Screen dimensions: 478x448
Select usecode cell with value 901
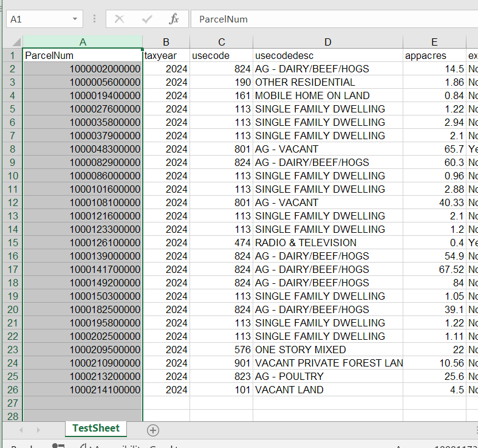pos(221,363)
